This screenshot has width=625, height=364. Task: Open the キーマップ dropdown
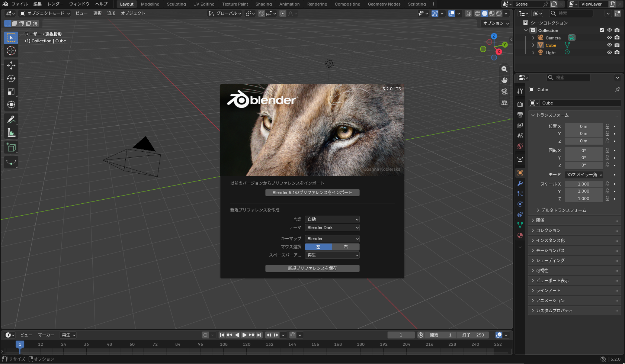tap(332, 239)
